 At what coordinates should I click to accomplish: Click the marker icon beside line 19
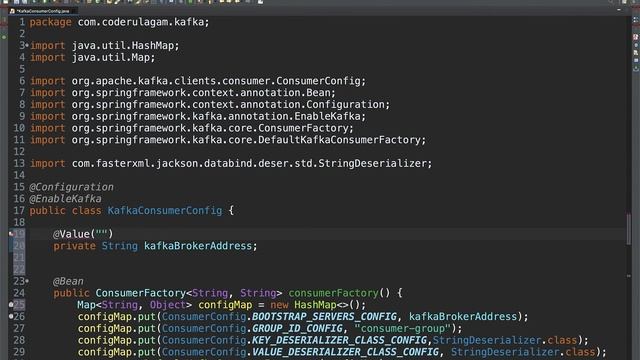tap(11, 234)
